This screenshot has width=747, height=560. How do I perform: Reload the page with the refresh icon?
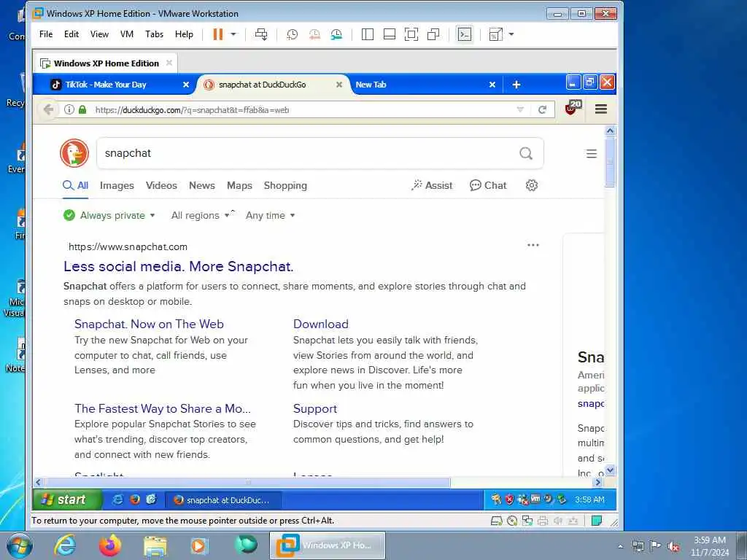(542, 109)
